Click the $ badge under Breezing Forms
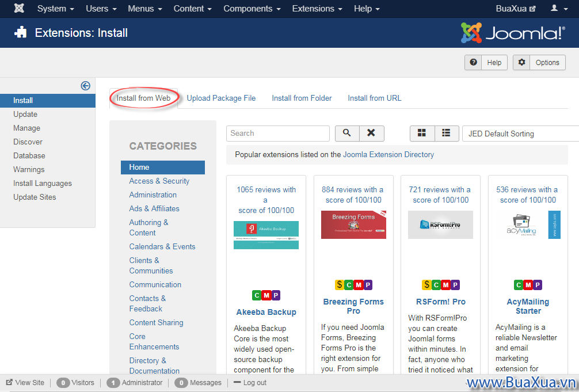 point(340,285)
